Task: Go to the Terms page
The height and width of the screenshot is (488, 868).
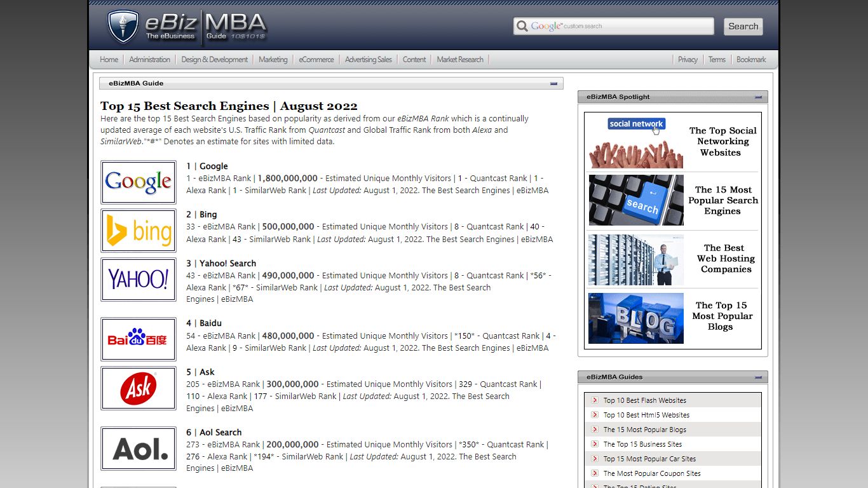Action: pos(717,60)
